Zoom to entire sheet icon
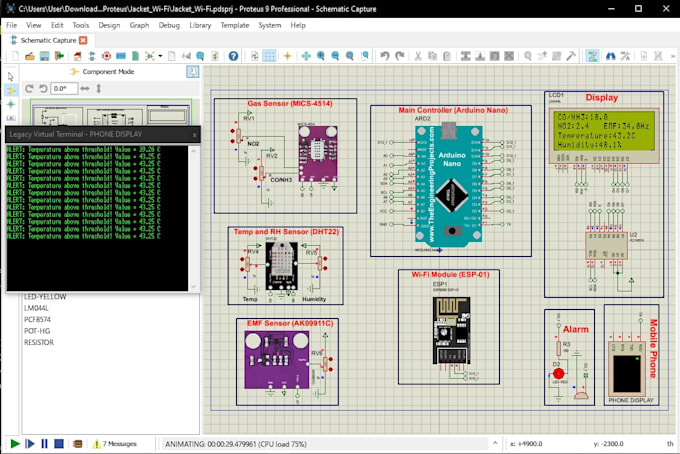The image size is (680, 454). 350,56
